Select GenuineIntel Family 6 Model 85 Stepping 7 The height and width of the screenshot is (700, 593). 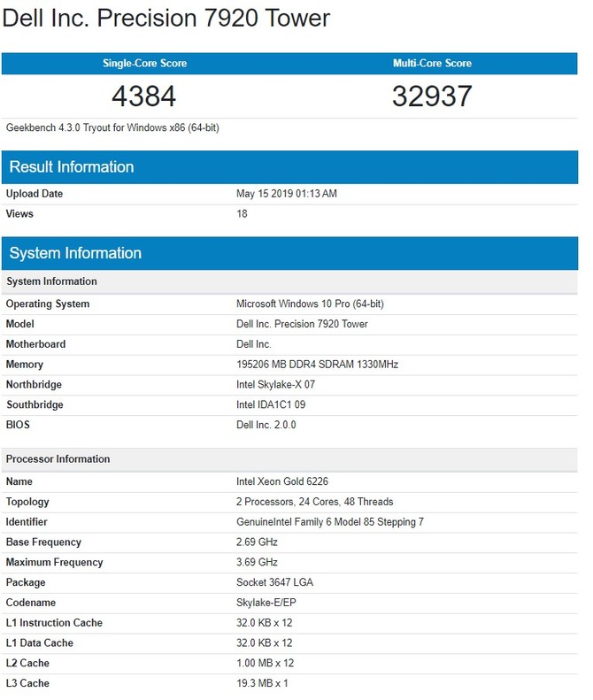[x=330, y=522]
